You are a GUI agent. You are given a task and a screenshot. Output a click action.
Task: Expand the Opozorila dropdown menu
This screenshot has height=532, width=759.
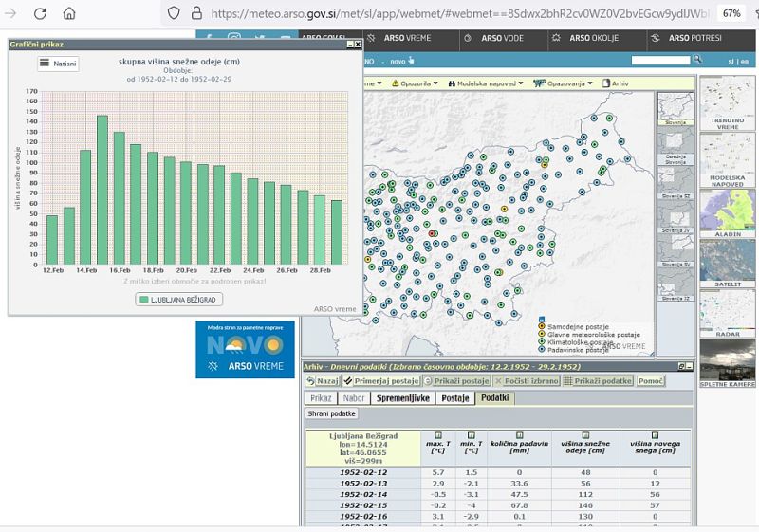tap(415, 83)
